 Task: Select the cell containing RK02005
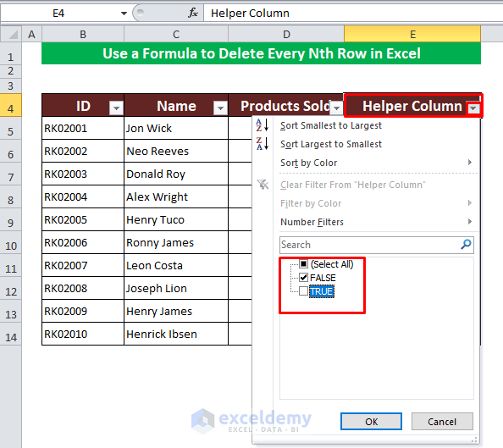(x=83, y=219)
